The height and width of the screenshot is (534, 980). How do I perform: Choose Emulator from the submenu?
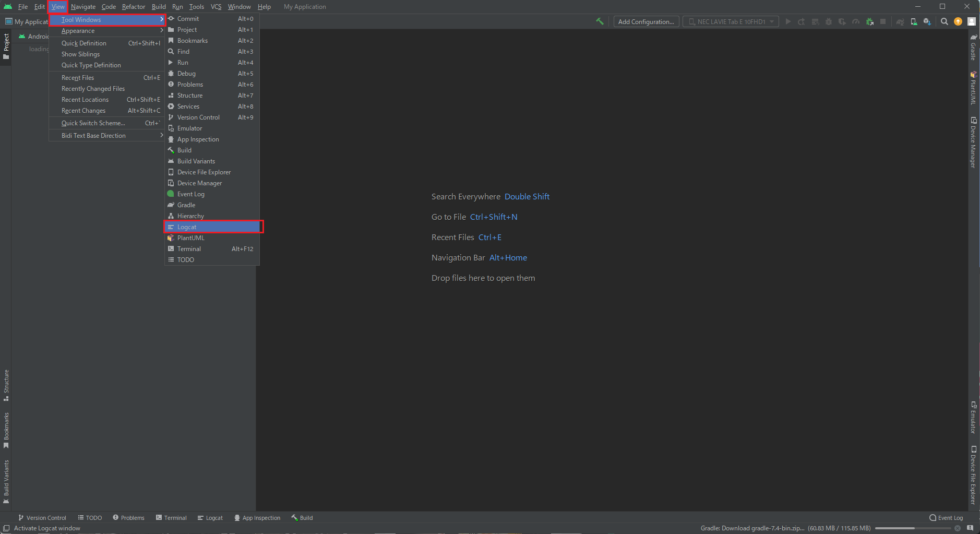click(212, 128)
